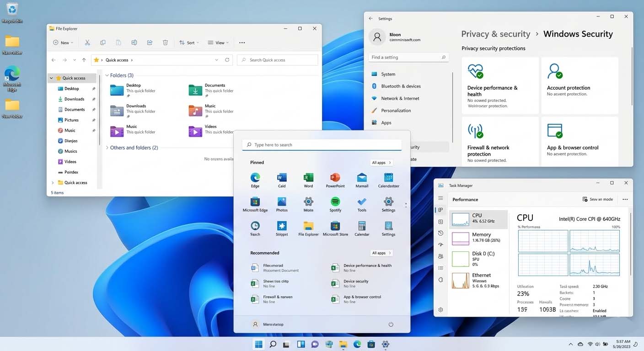Open the Users page in Task Manager sidebar
This screenshot has height=351, width=644.
(440, 256)
